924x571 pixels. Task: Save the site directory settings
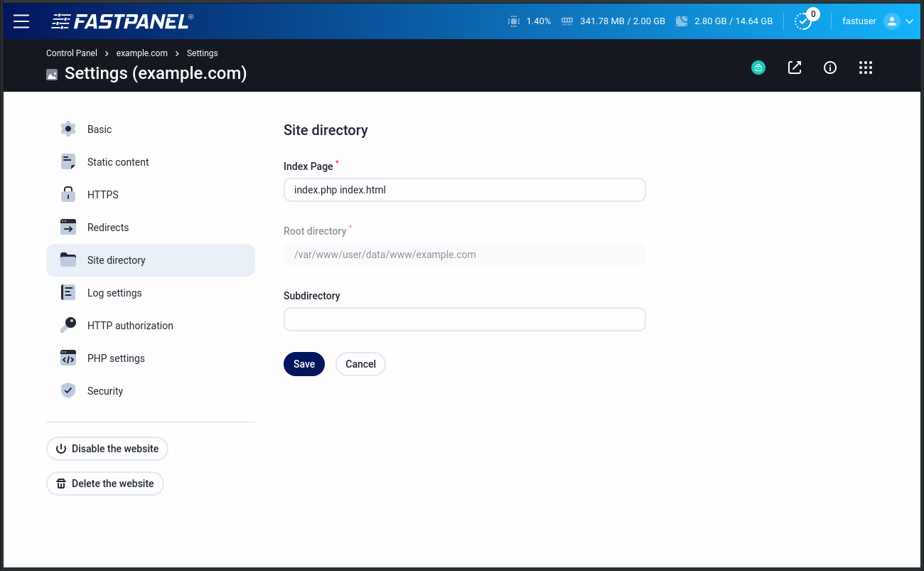coord(304,364)
